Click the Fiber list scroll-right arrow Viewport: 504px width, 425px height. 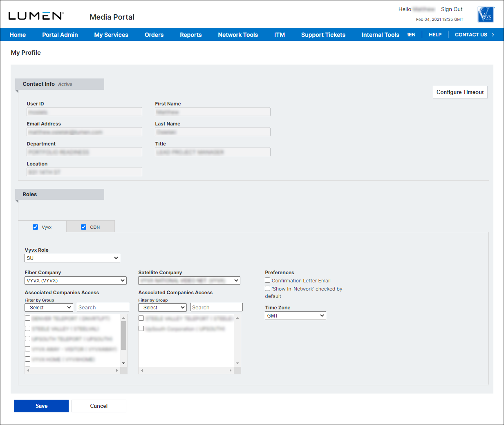[117, 371]
